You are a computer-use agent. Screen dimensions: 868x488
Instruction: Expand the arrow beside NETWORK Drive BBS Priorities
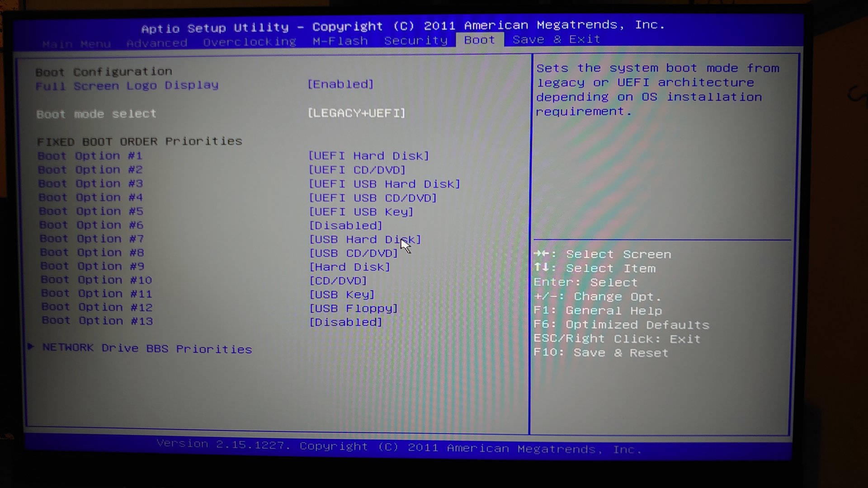click(31, 347)
